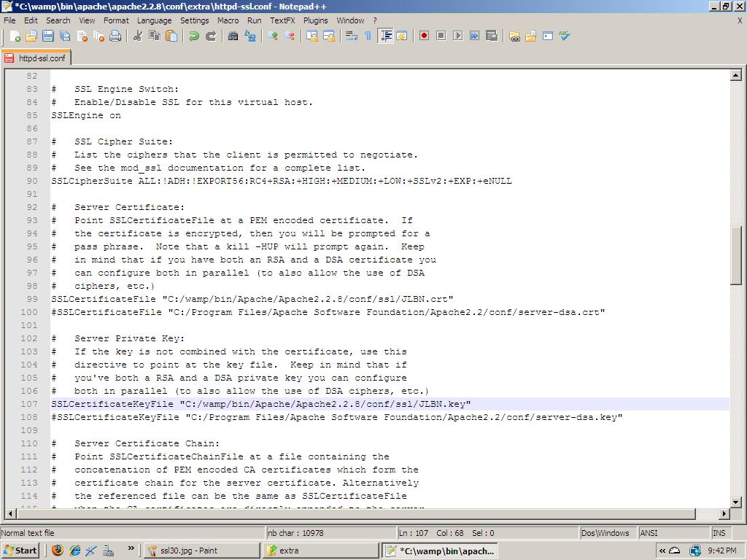This screenshot has width=747, height=560.
Task: Toggle the Show Indent Guide button
Action: pos(385,36)
